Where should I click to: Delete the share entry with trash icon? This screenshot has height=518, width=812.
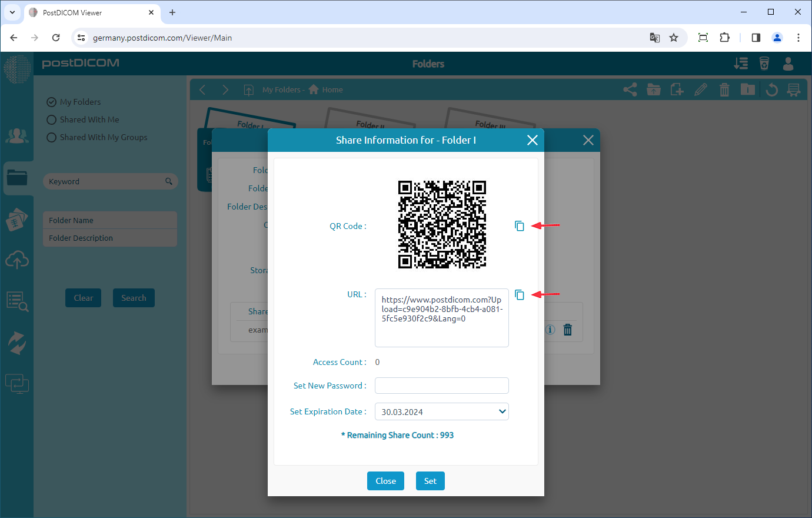click(x=567, y=330)
